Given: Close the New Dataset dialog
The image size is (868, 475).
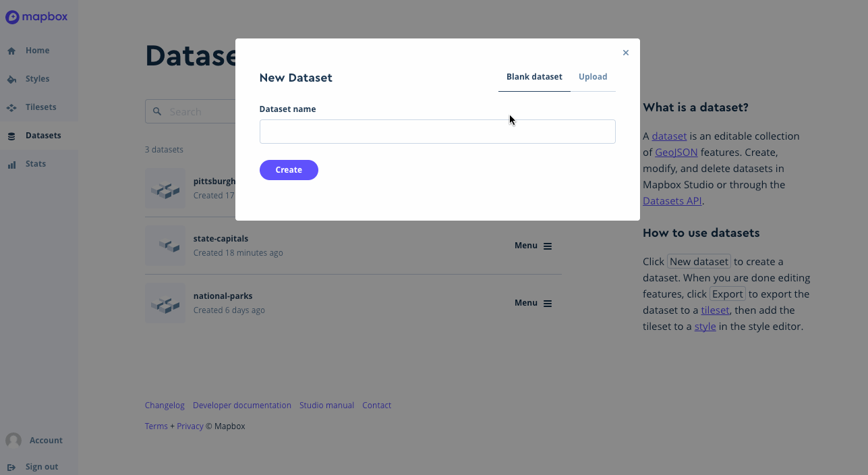Looking at the screenshot, I should coord(626,53).
